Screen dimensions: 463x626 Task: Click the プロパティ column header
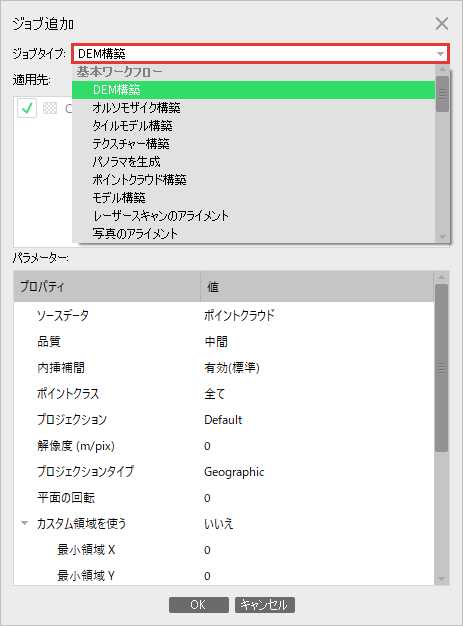[x=107, y=286]
